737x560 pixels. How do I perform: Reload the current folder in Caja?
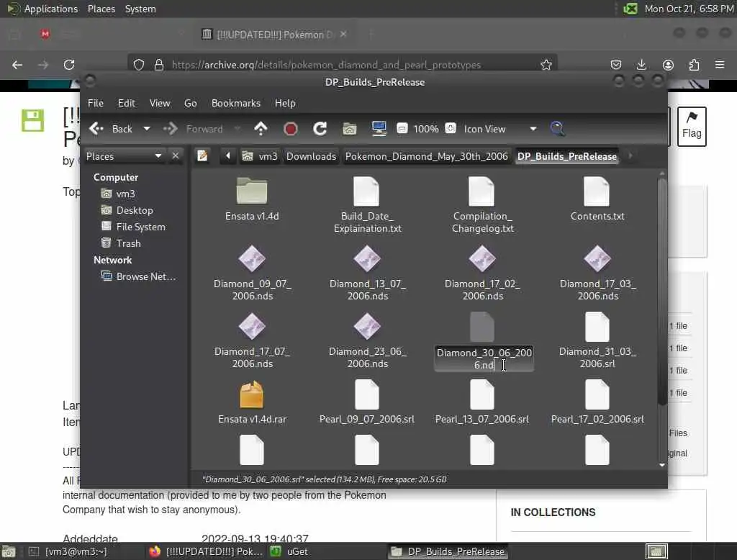coord(320,129)
